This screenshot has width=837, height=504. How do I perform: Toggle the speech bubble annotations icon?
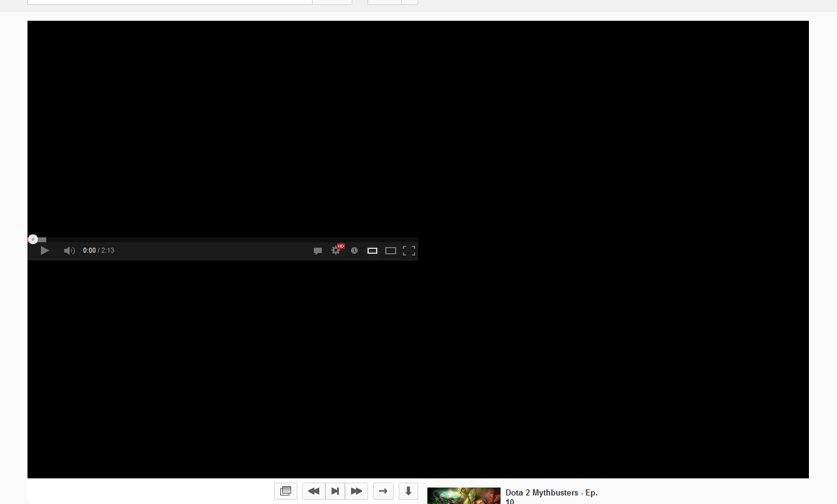(x=317, y=251)
